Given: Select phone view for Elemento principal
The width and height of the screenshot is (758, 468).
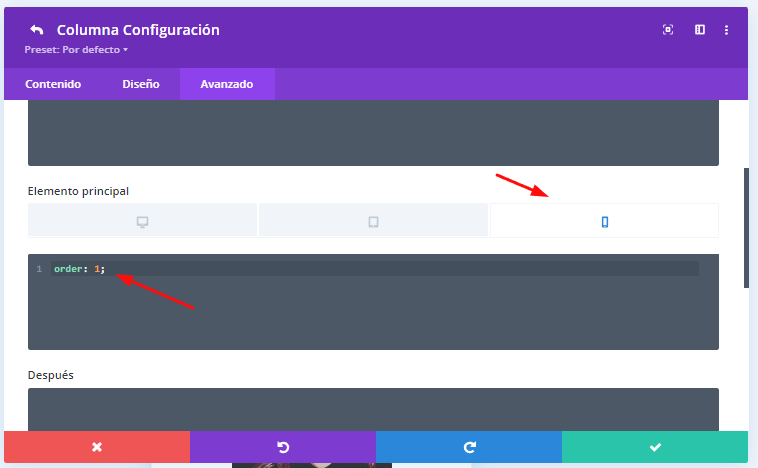Looking at the screenshot, I should coord(604,221).
